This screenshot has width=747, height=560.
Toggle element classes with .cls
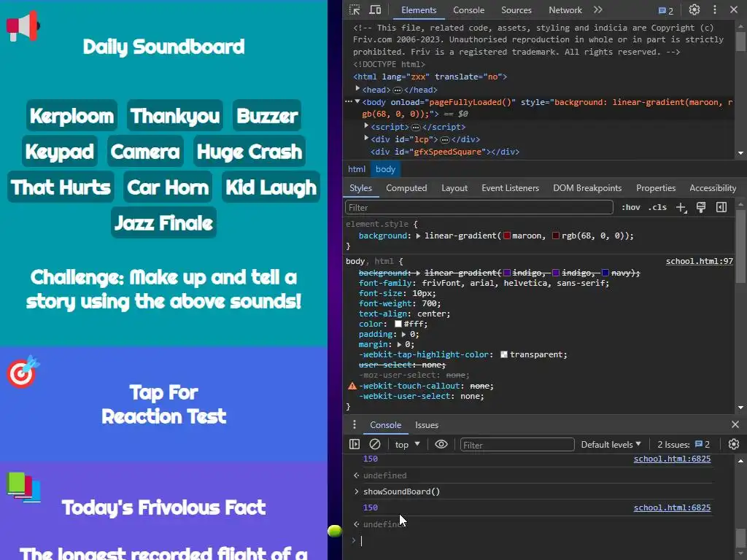coord(657,208)
